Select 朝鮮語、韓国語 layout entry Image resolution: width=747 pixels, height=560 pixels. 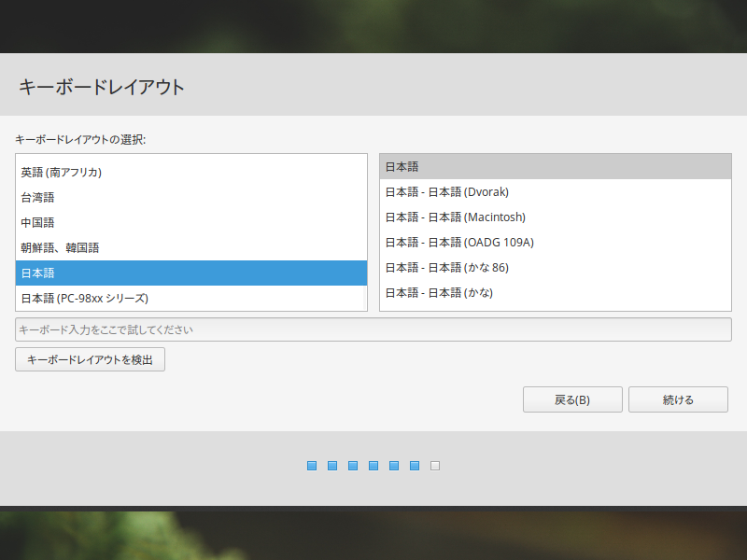pyautogui.click(x=191, y=248)
